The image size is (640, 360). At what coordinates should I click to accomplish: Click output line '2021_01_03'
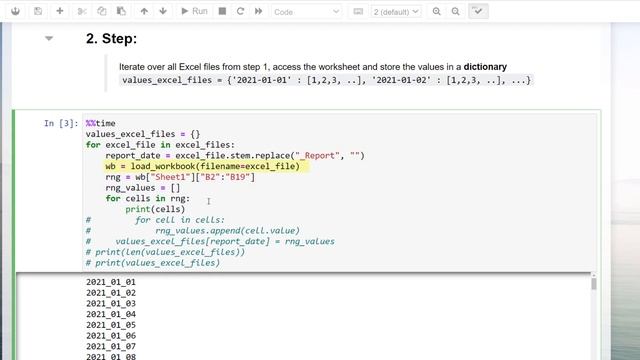click(x=111, y=304)
